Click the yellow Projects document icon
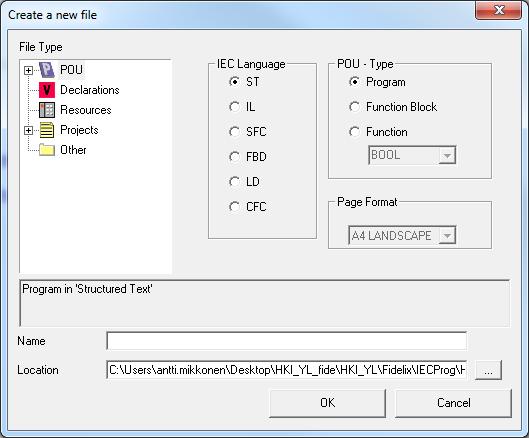Viewport: 529px width, 438px height. point(47,130)
